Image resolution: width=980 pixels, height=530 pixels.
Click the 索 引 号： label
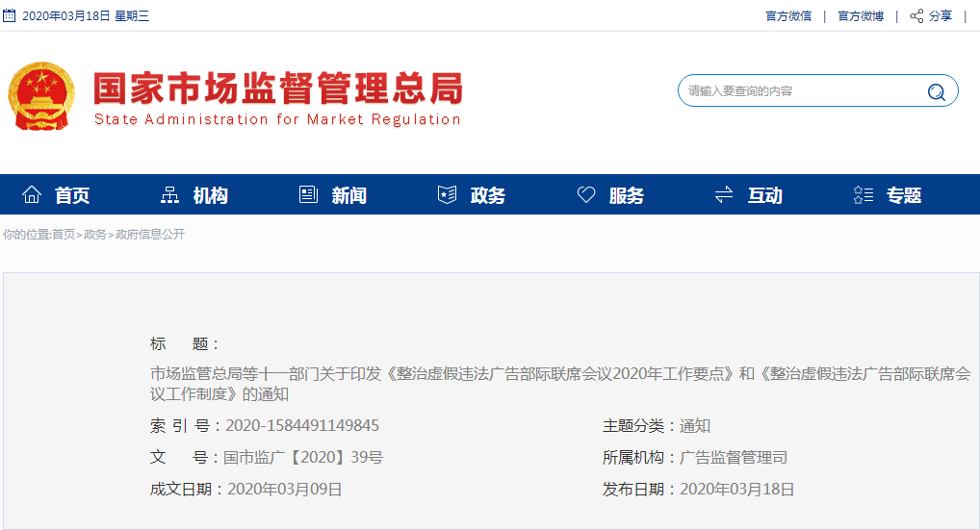(186, 426)
